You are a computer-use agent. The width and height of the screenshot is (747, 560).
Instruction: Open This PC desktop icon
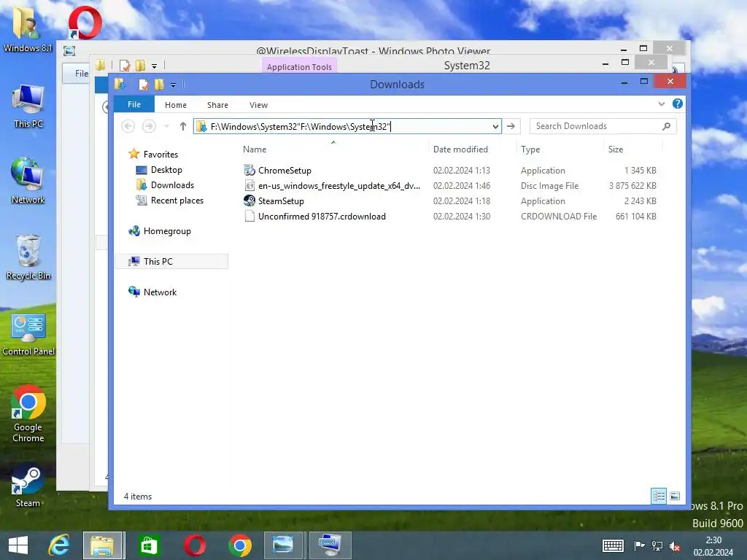tap(28, 106)
